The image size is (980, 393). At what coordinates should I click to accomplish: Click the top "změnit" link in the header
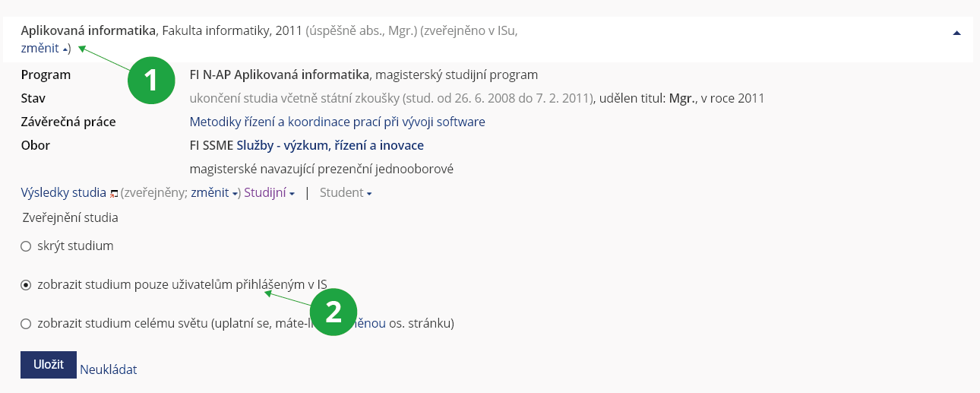point(40,49)
